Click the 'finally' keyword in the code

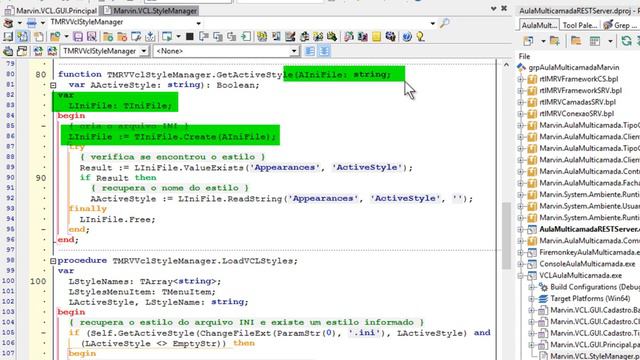pos(87,209)
